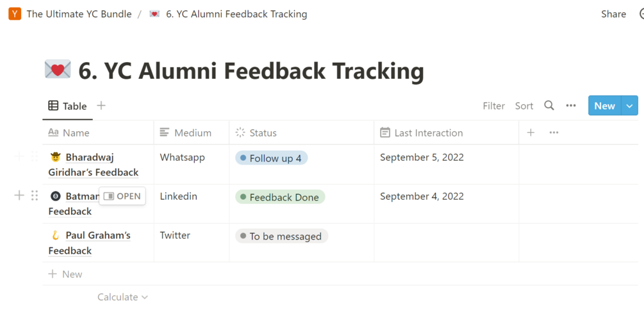Click the Y Combinator workspace icon
Image resolution: width=644 pixels, height=312 pixels.
coord(15,14)
